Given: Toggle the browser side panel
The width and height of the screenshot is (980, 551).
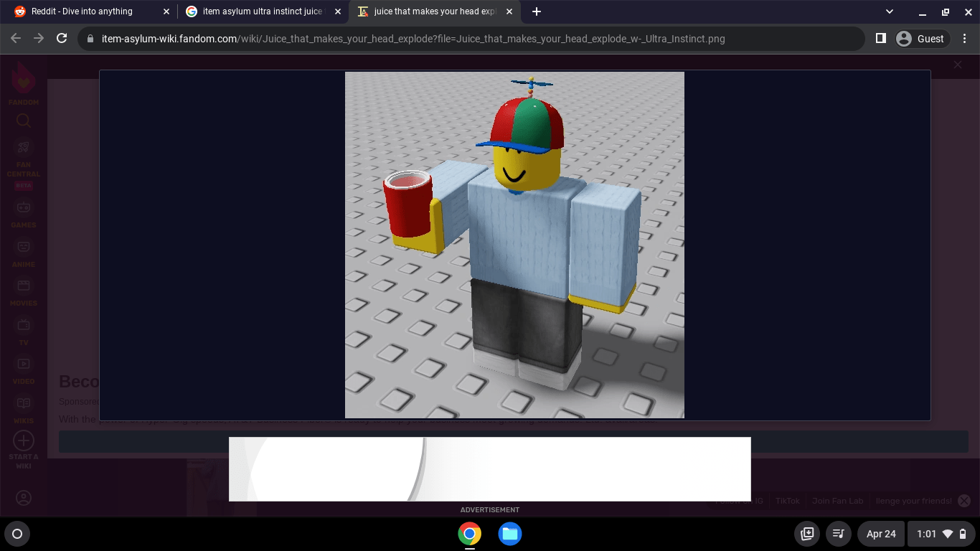Looking at the screenshot, I should point(881,39).
